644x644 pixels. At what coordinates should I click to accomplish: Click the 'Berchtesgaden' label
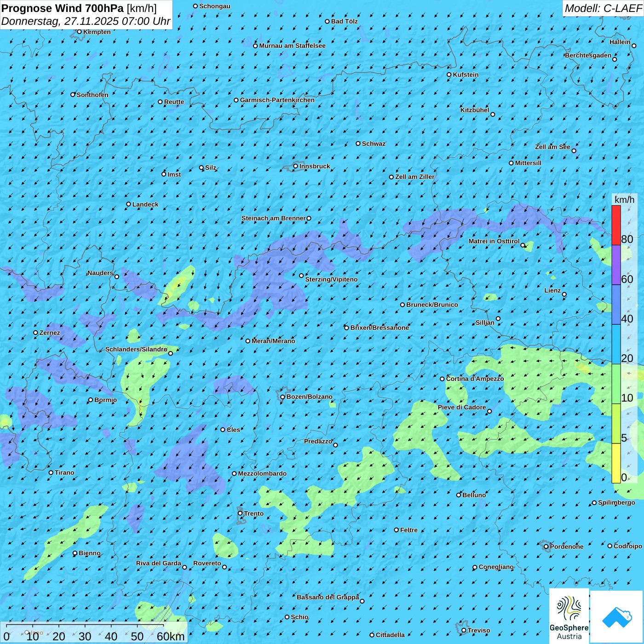(588, 55)
